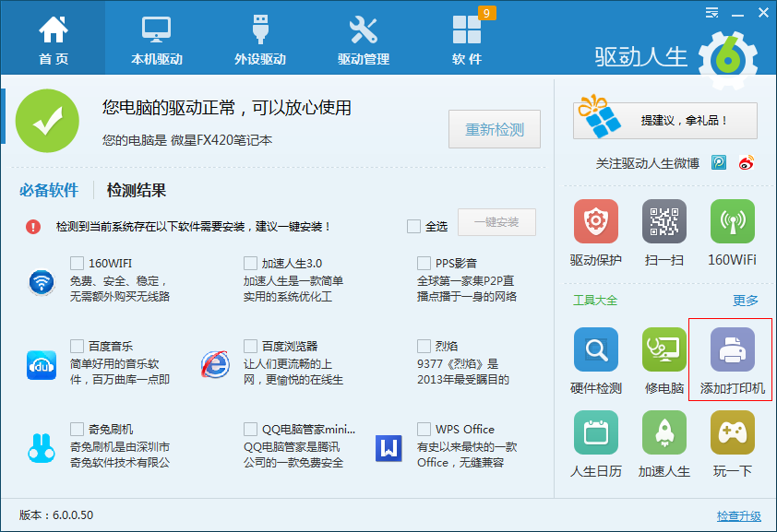The image size is (777, 532).
Task: Click the Sina Weibo icon
Action: tap(747, 162)
